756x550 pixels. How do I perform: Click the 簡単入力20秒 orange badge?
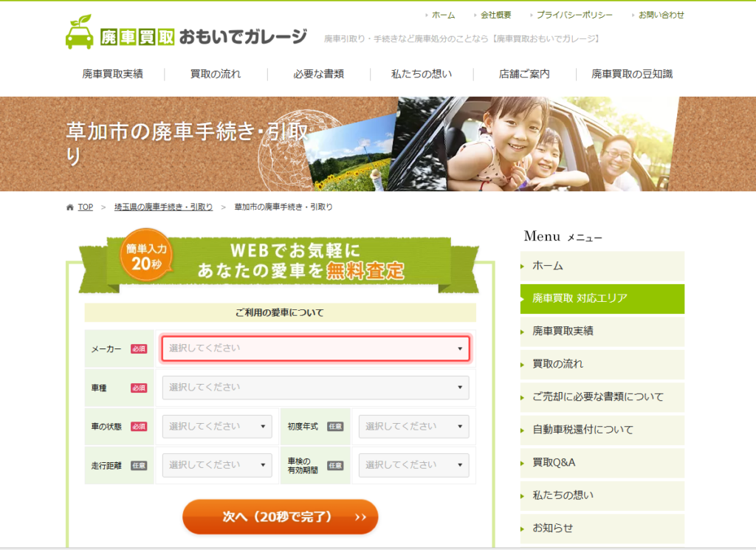pos(147,256)
